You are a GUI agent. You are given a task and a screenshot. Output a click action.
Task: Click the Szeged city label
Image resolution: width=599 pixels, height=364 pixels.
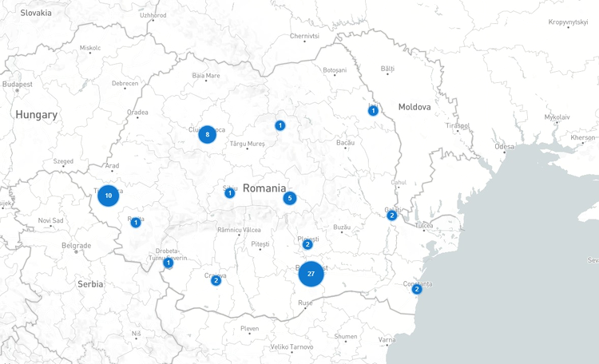[63, 161]
